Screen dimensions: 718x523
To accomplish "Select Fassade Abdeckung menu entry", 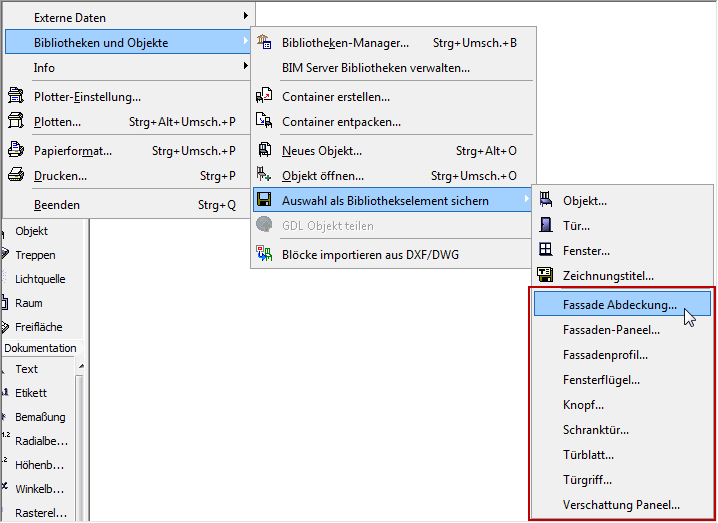I will click(620, 303).
